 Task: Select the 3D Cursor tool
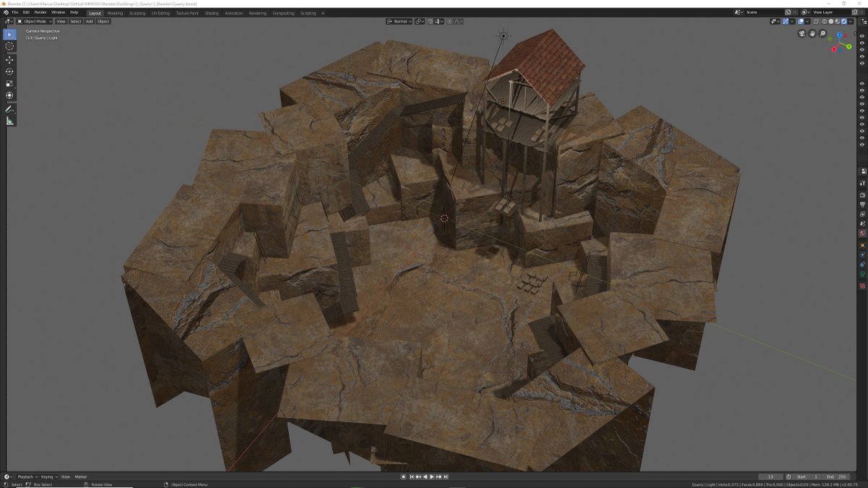point(9,46)
